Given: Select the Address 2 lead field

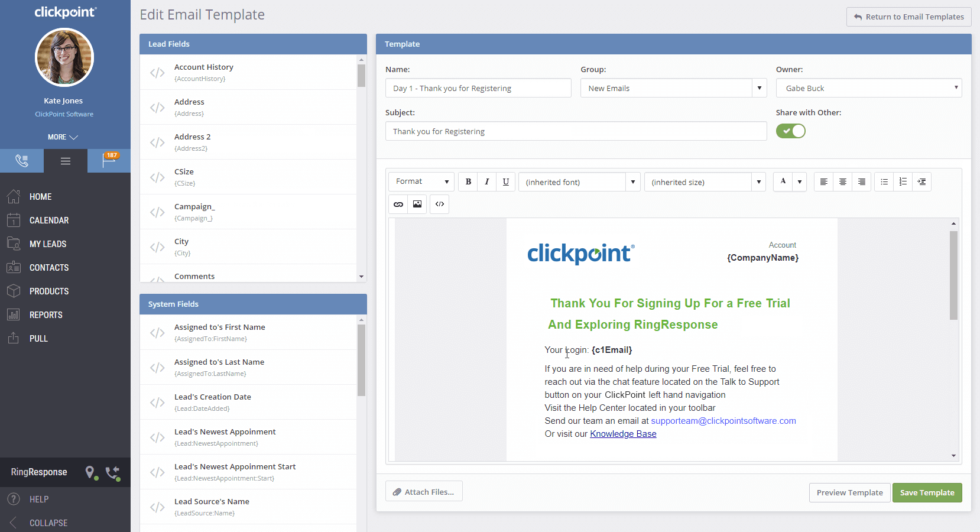Looking at the screenshot, I should pyautogui.click(x=248, y=142).
